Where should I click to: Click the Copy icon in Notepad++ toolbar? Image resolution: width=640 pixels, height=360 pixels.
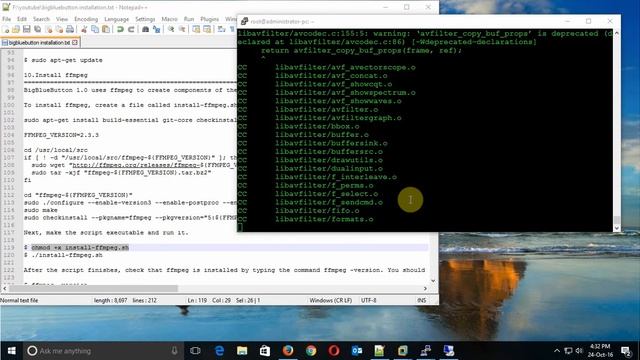pos(95,29)
